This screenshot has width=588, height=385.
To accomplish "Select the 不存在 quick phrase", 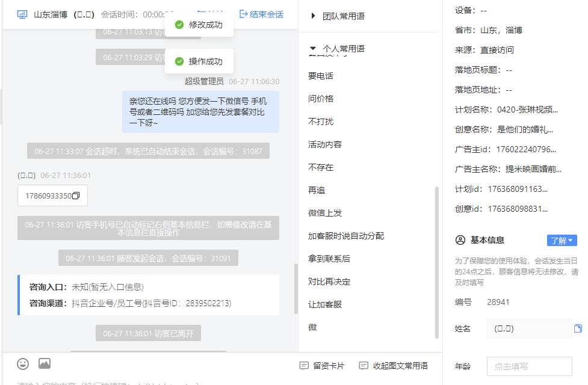I will [321, 167].
